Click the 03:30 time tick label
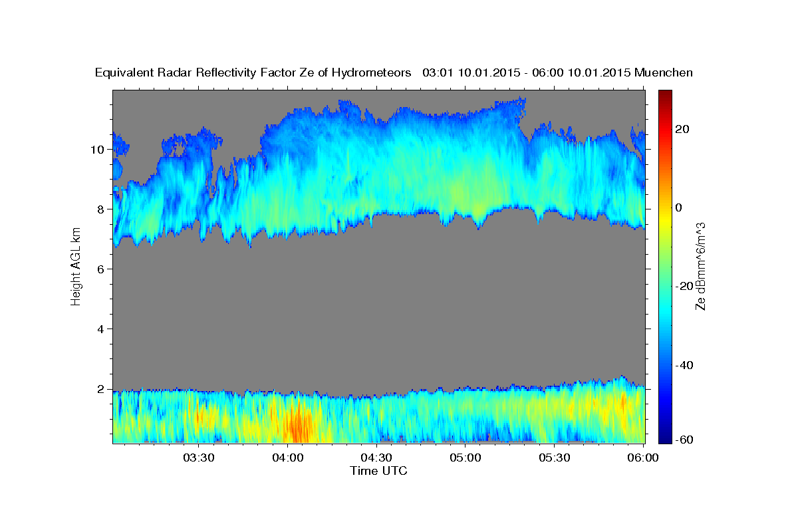798x532 pixels. click(198, 458)
